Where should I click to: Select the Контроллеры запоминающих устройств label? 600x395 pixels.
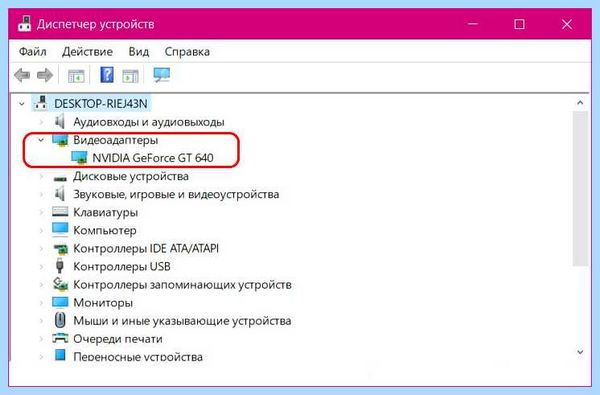(x=182, y=285)
